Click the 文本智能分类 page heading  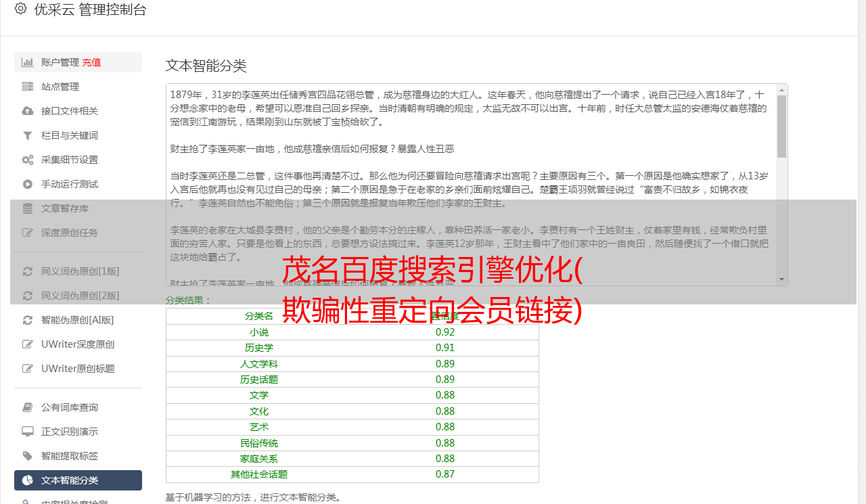(x=206, y=66)
